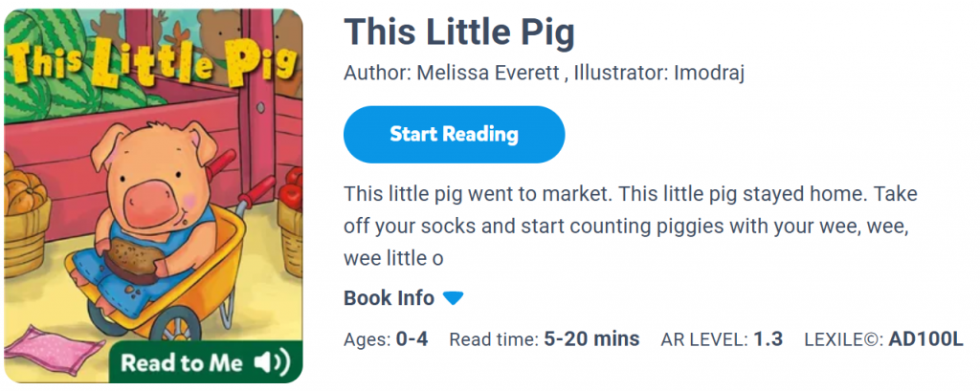Select the This Little Pig heading
Screen dimensions: 980x391
coord(459,33)
